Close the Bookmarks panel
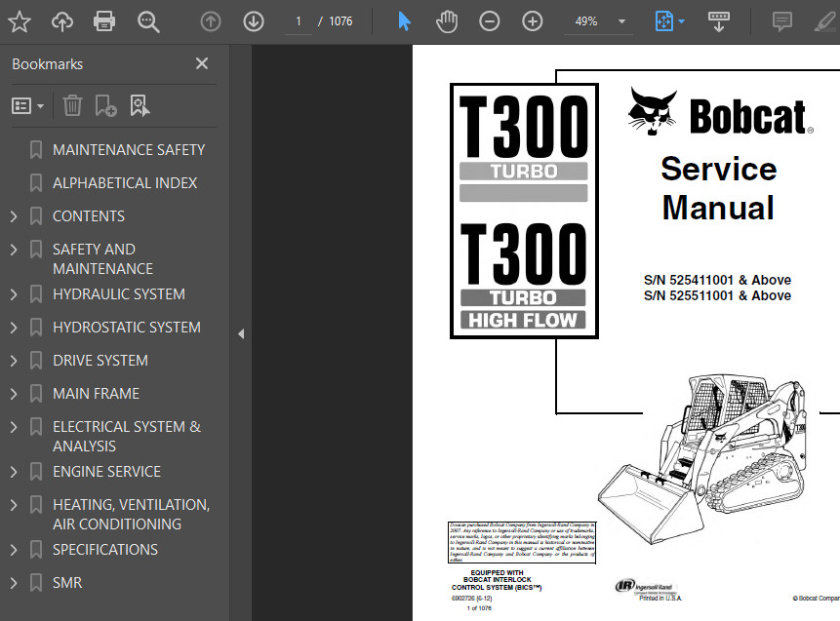Image resolution: width=840 pixels, height=621 pixels. coord(202,63)
